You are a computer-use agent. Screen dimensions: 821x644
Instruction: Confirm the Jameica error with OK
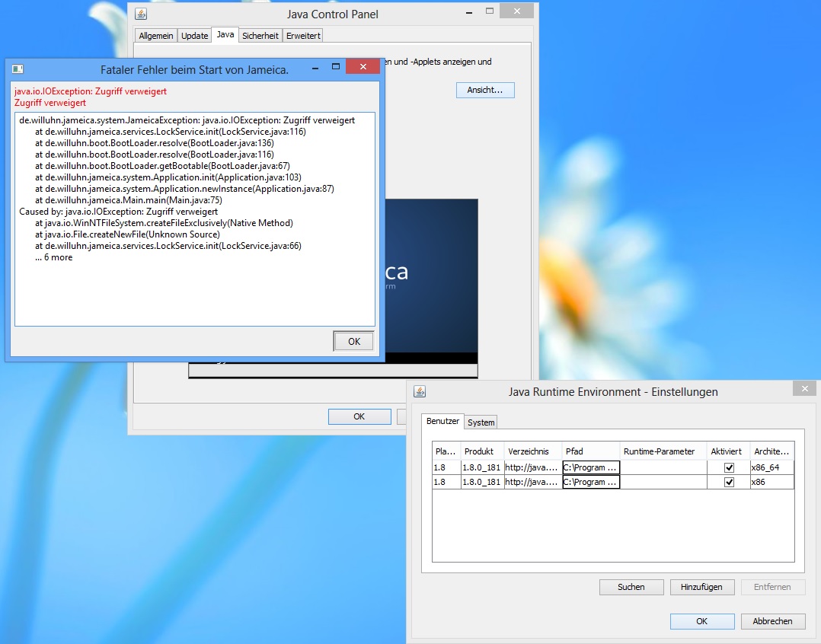pos(354,341)
